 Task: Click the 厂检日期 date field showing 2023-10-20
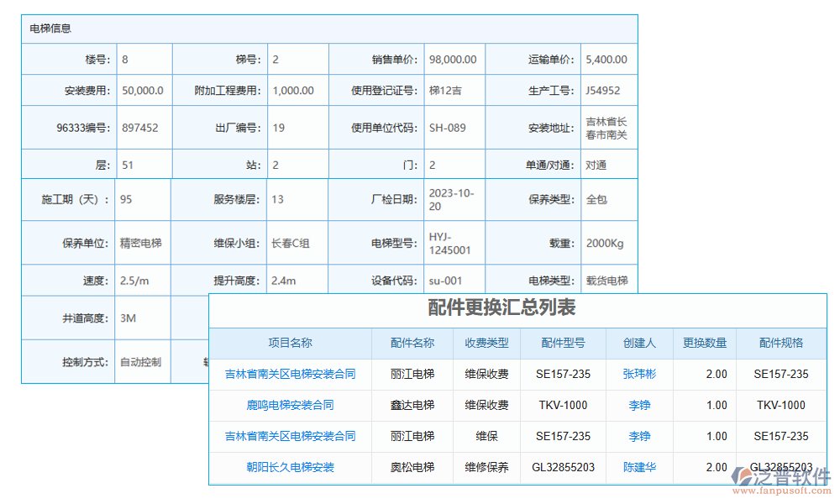[454, 200]
